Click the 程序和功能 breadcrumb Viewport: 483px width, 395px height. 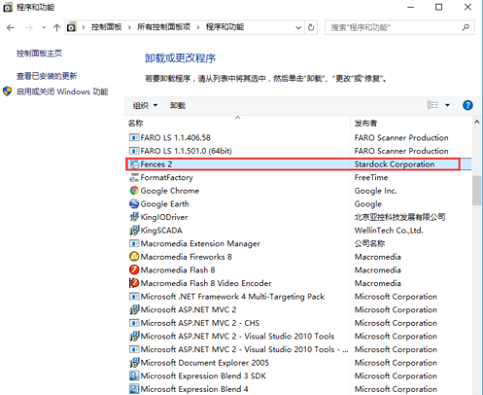225,27
